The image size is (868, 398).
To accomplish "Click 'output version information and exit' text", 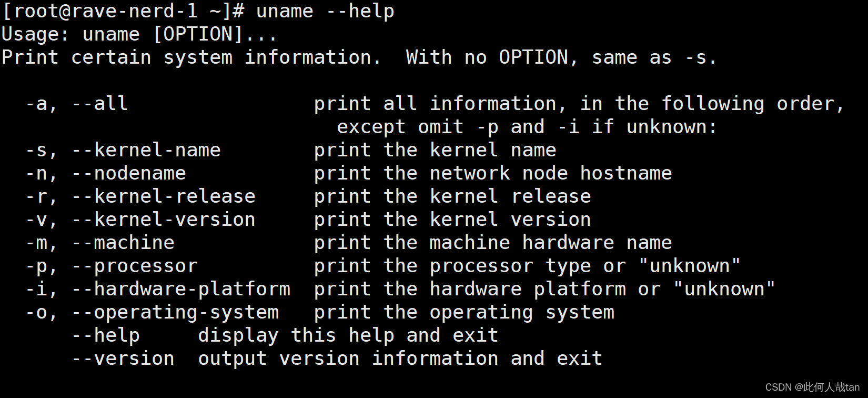I will tap(400, 359).
